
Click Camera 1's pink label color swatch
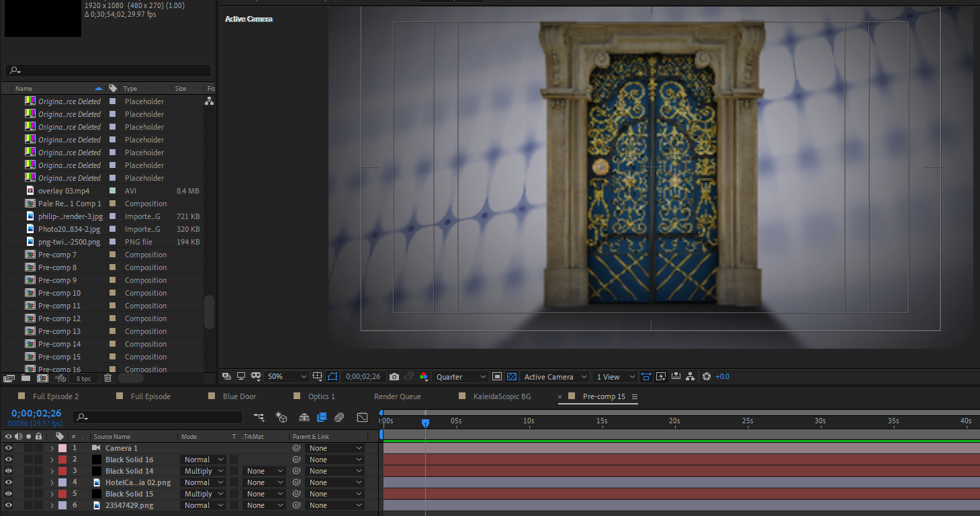point(64,447)
